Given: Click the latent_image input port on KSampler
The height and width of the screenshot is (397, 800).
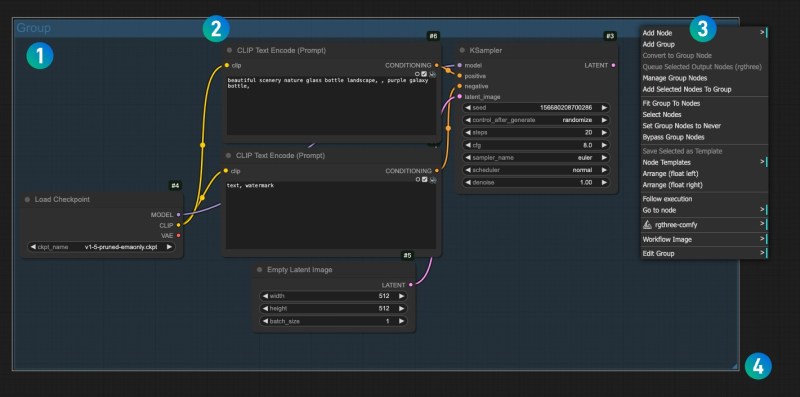Looking at the screenshot, I should (x=460, y=96).
